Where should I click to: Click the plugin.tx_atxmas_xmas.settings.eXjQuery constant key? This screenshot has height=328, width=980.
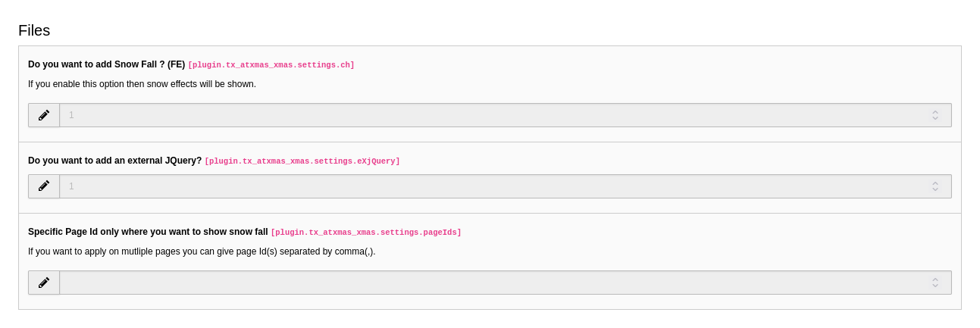(x=302, y=161)
